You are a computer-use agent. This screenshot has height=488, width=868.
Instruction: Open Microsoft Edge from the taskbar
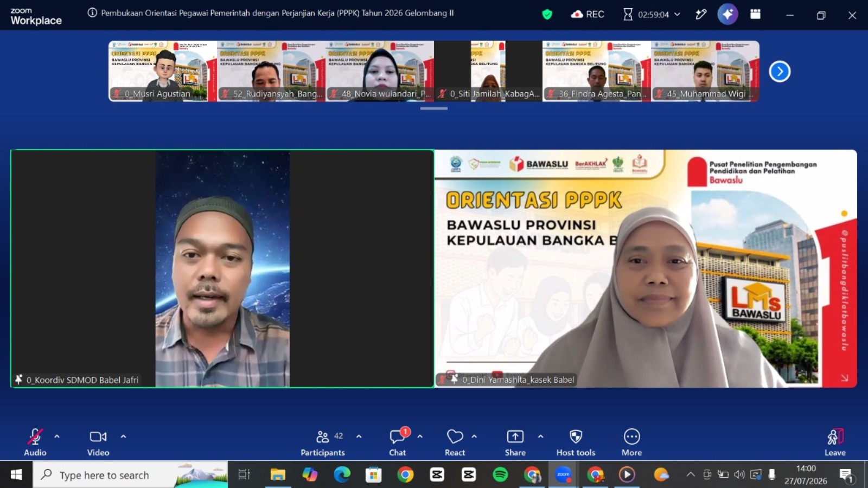pyautogui.click(x=342, y=475)
